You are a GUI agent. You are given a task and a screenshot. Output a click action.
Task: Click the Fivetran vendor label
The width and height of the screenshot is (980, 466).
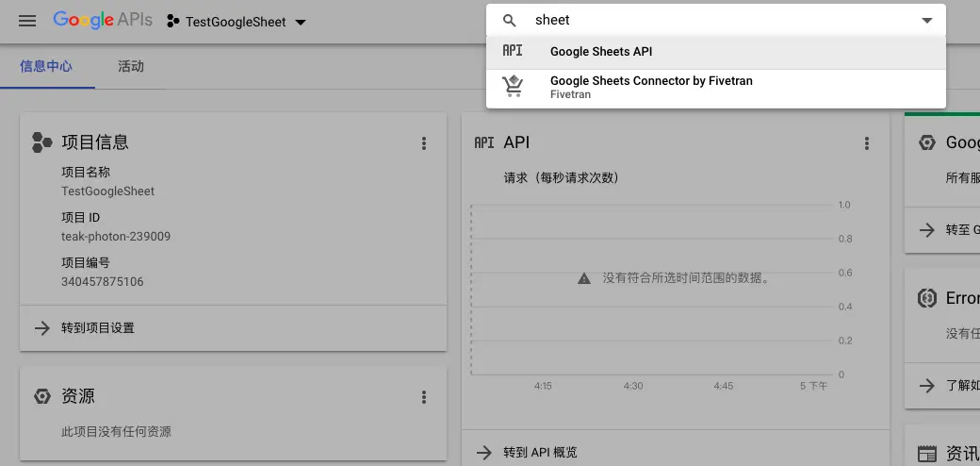coord(570,94)
